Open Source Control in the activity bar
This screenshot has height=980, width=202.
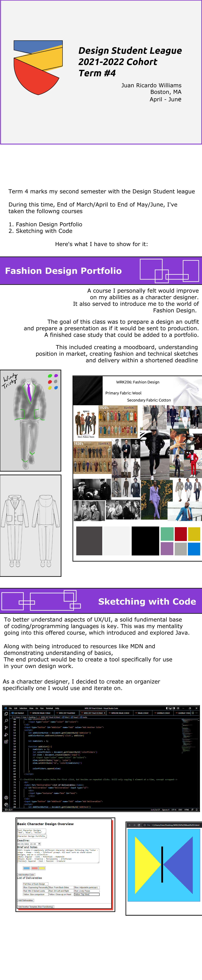pyautogui.click(x=6, y=728)
